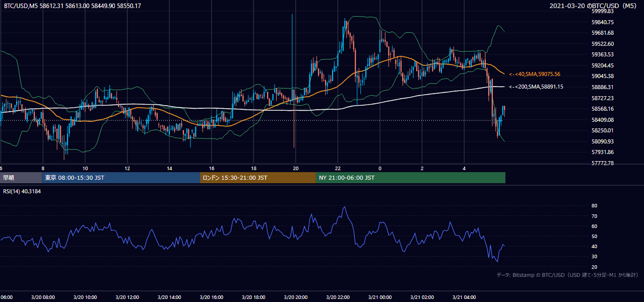Click the 3/20 16:00 bottom time label
The width and height of the screenshot is (644, 302).
click(211, 297)
